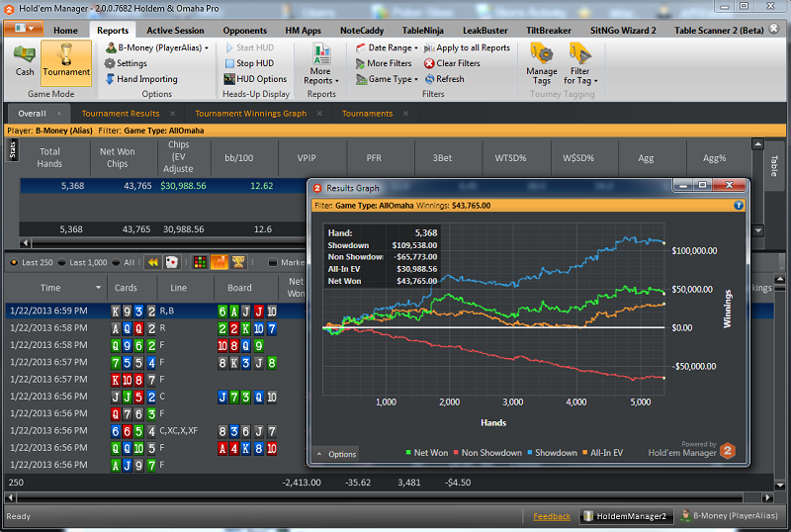The width and height of the screenshot is (791, 532).
Task: Select the Last 1,000 radio button
Action: pyautogui.click(x=63, y=262)
